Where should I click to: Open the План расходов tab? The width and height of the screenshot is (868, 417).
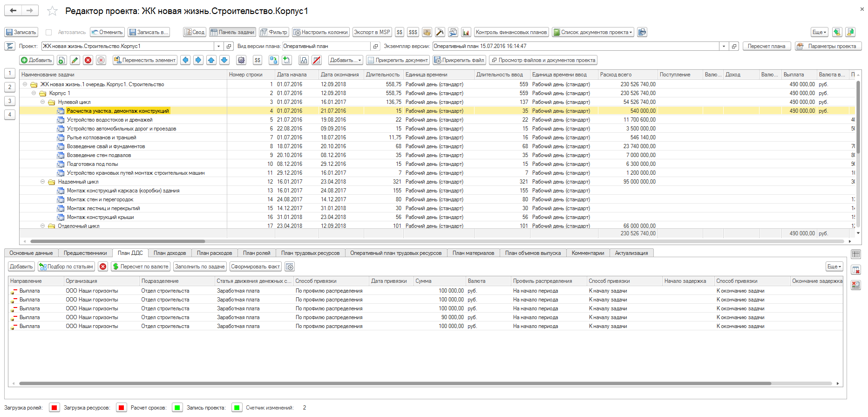(214, 253)
